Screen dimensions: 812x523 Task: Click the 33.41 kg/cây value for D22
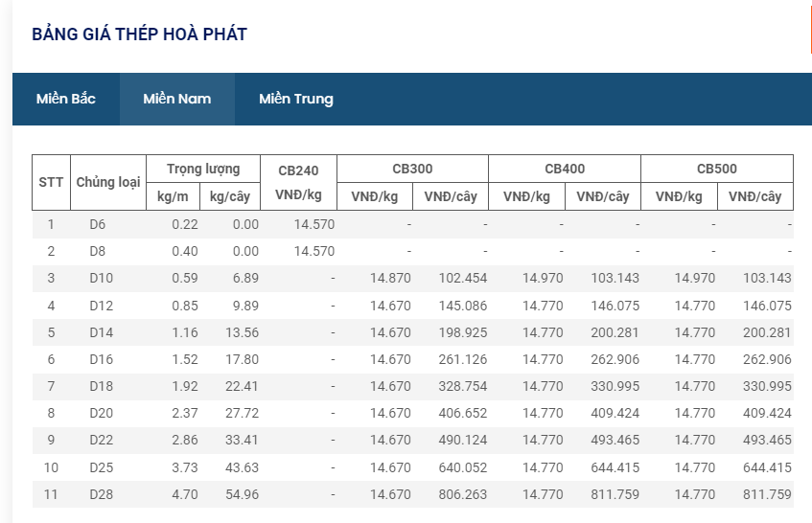tap(242, 441)
